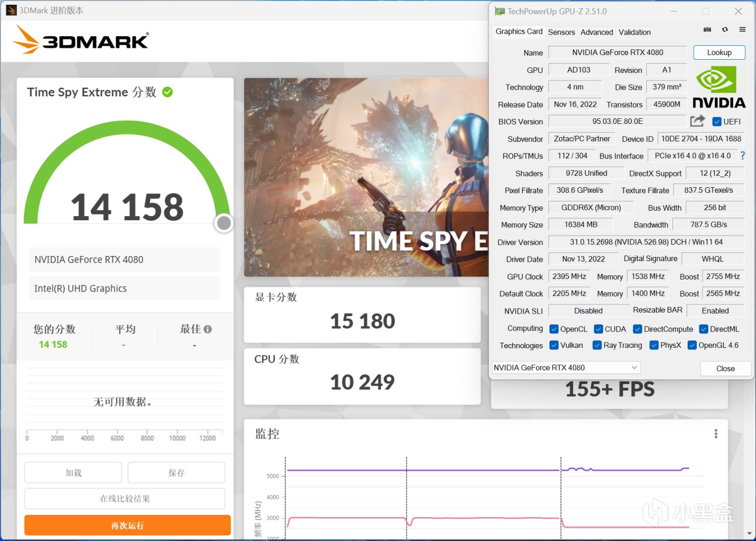Screen dimensions: 756x541
Task: Click the BIOS Version field
Action: (617, 121)
